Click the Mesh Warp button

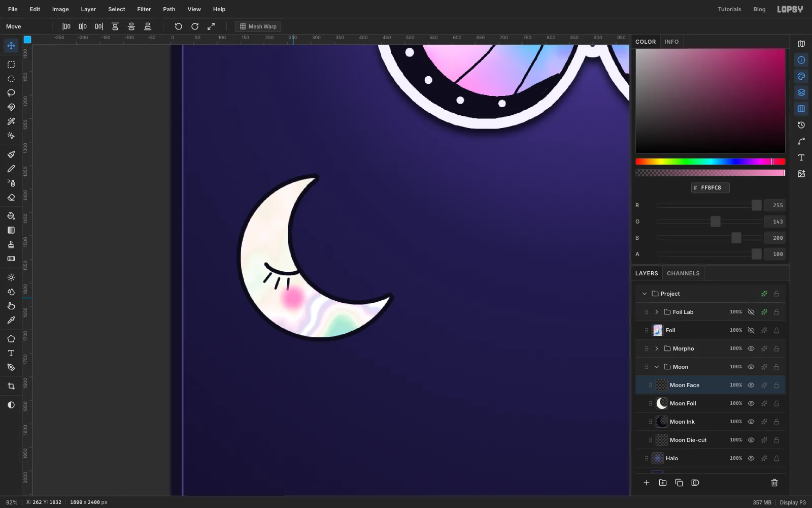tap(258, 26)
